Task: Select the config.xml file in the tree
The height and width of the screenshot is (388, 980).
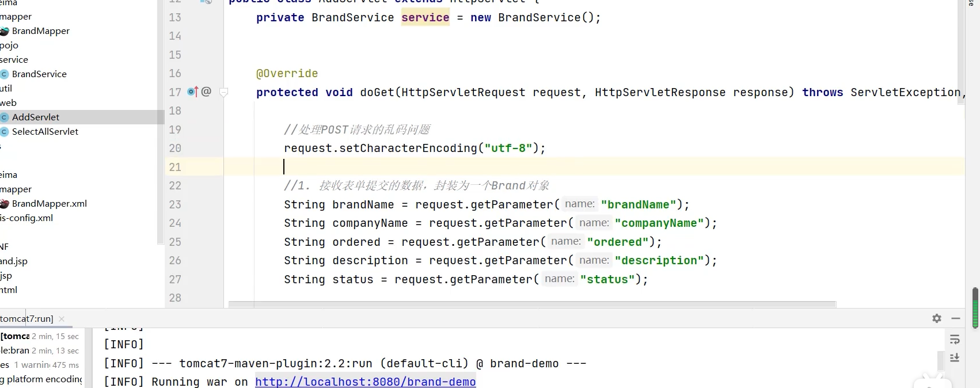Action: (x=26, y=218)
